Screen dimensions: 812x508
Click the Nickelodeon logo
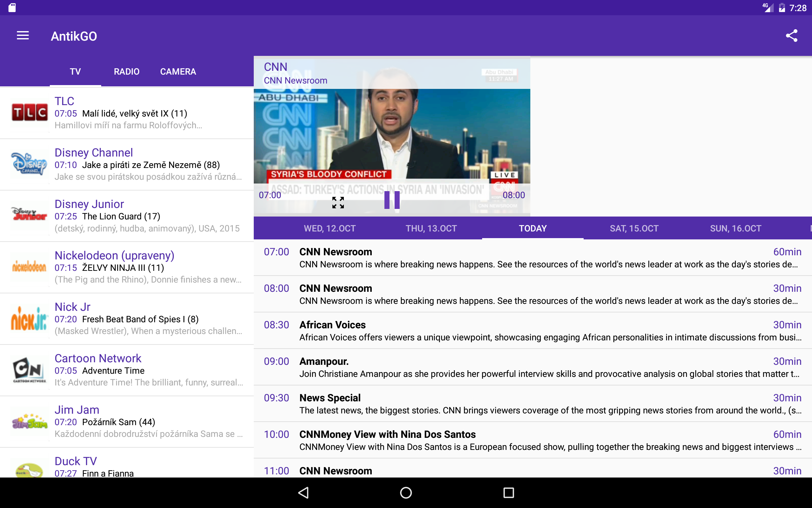pyautogui.click(x=29, y=267)
